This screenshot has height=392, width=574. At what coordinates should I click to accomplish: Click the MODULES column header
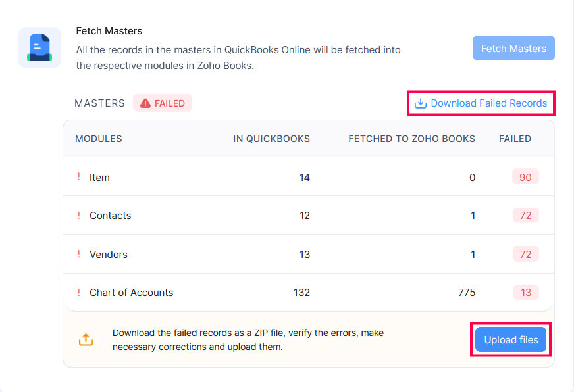pos(99,139)
